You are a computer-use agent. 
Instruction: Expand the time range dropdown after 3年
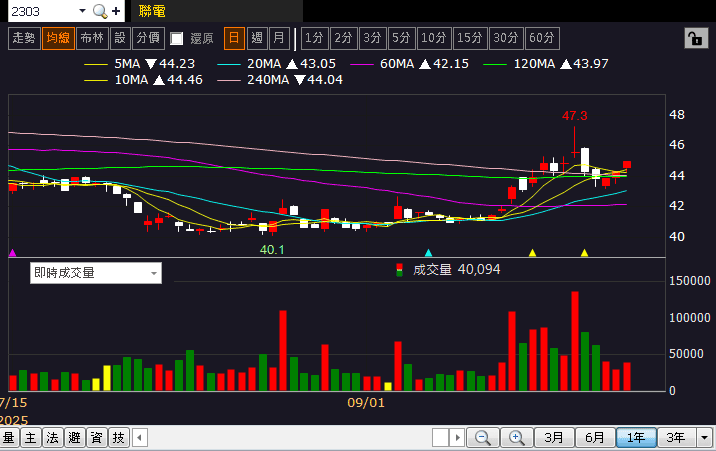706,438
